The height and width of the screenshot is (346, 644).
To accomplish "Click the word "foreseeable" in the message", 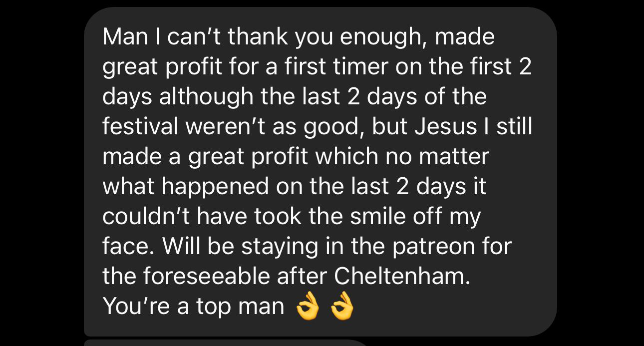I will [x=201, y=277].
